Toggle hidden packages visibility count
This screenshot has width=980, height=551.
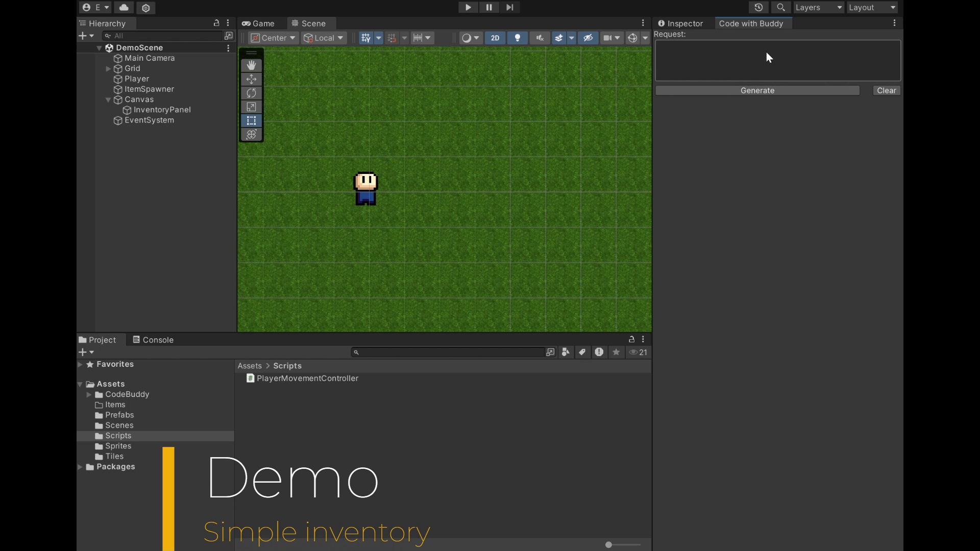639,352
